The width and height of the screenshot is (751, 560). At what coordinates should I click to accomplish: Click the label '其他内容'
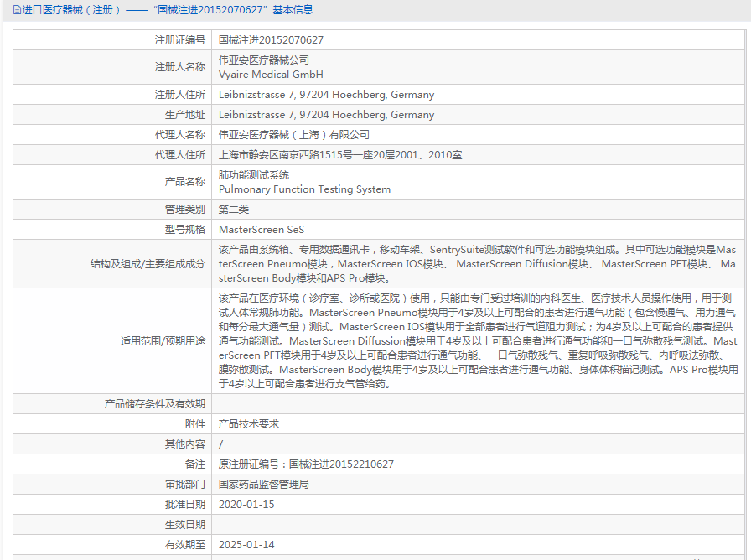click(x=185, y=444)
